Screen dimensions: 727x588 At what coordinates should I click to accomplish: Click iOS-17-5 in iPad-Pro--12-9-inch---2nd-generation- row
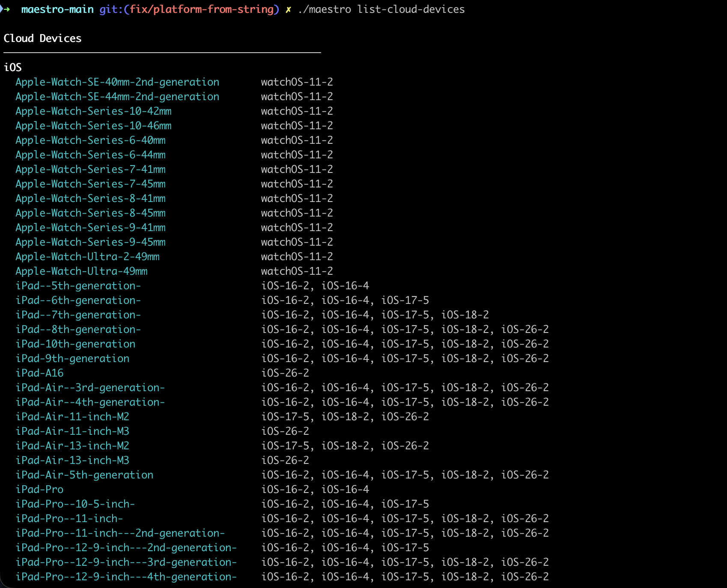coord(405,548)
